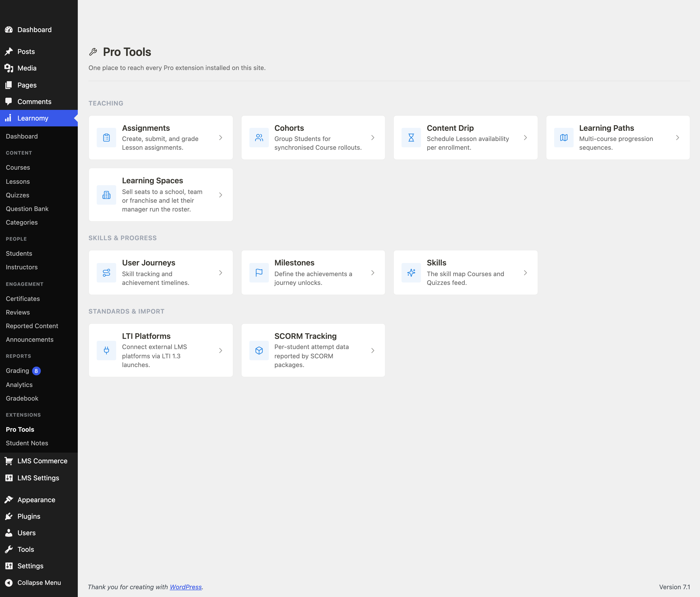This screenshot has height=597, width=700.
Task: Click the Dashboard gauge icon in sidebar
Action: coord(9,30)
